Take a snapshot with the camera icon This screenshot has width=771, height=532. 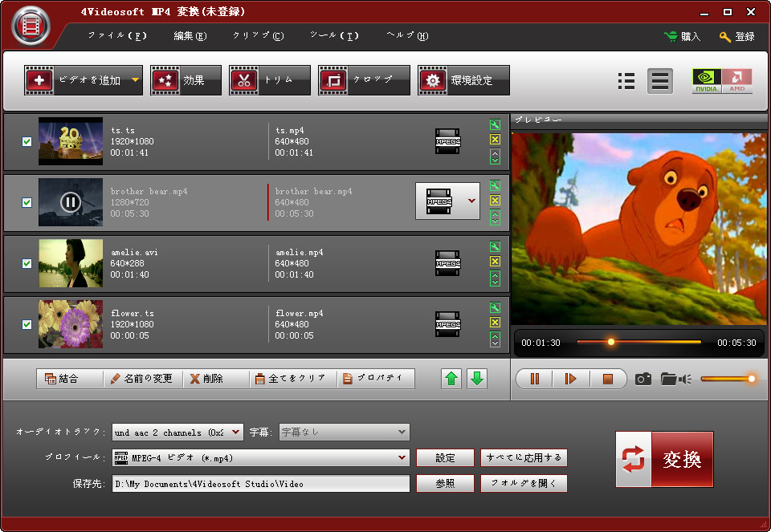pos(642,379)
